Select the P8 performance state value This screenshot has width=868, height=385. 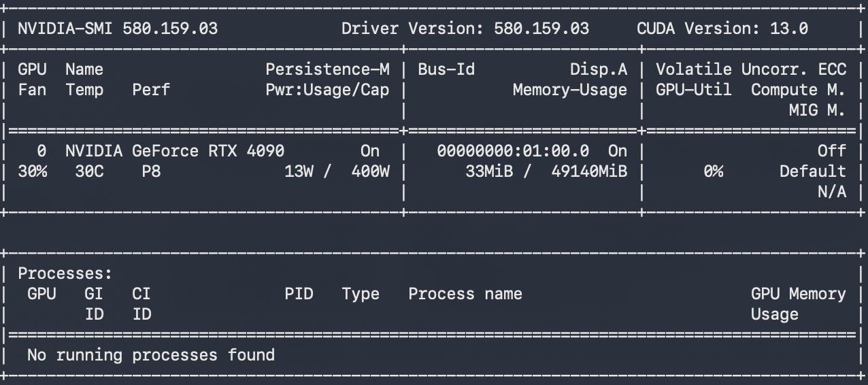pos(151,171)
